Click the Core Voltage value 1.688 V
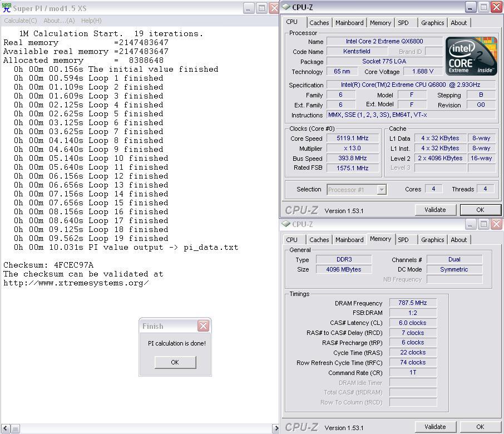 [x=423, y=71]
